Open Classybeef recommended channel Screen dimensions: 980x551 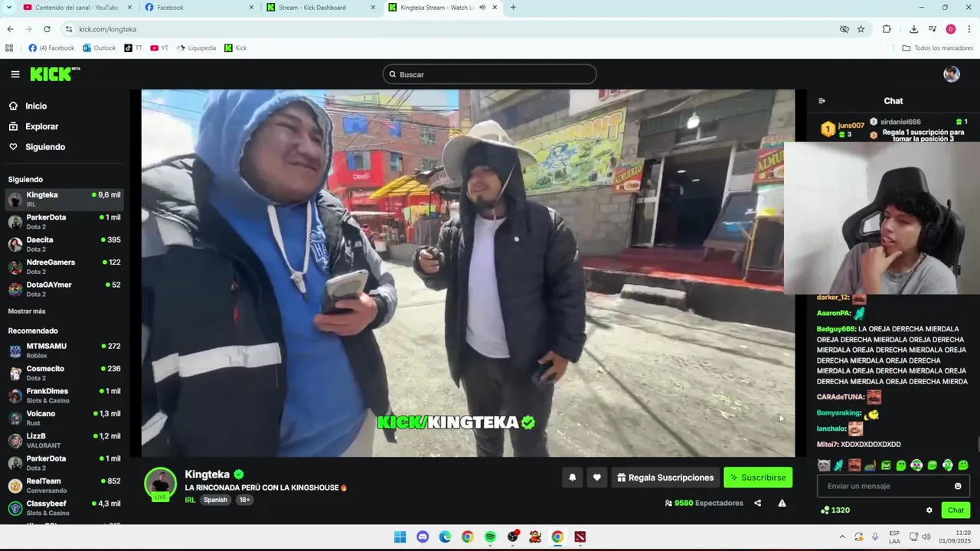coord(65,507)
